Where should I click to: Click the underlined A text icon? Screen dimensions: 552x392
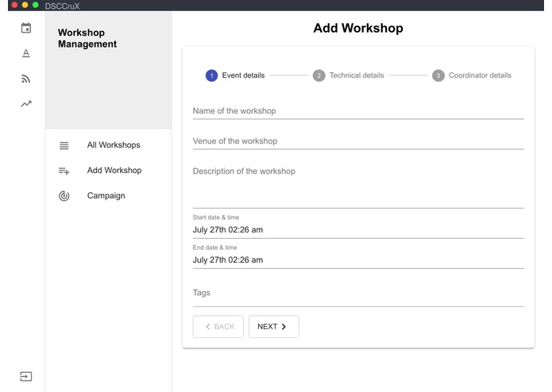[26, 53]
